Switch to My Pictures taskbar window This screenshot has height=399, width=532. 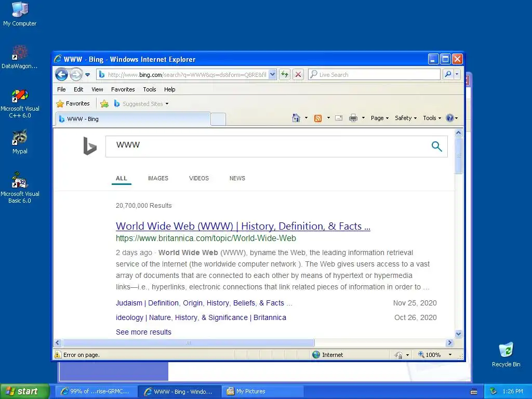tap(262, 391)
